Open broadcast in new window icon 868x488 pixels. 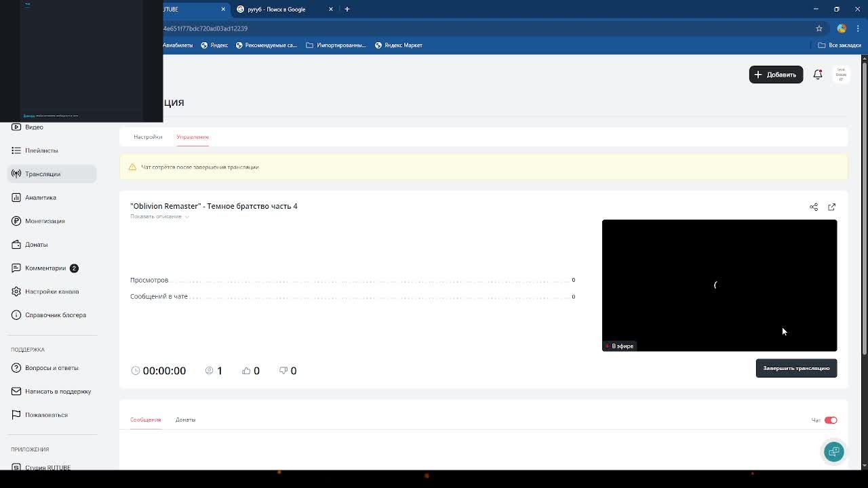coord(831,207)
